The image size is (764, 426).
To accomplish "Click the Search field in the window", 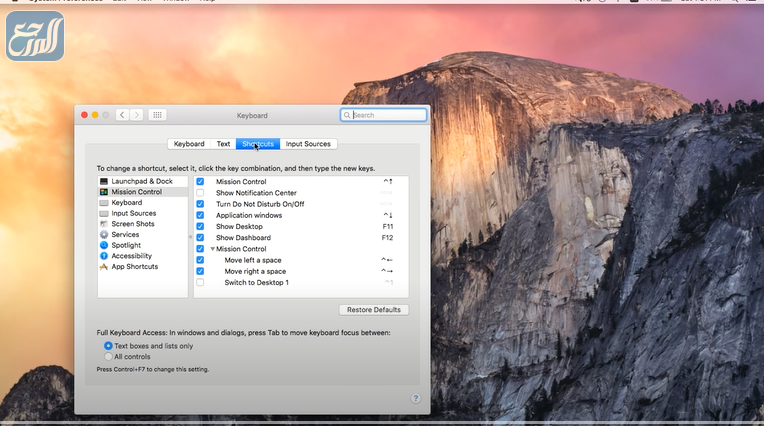I will 384,115.
